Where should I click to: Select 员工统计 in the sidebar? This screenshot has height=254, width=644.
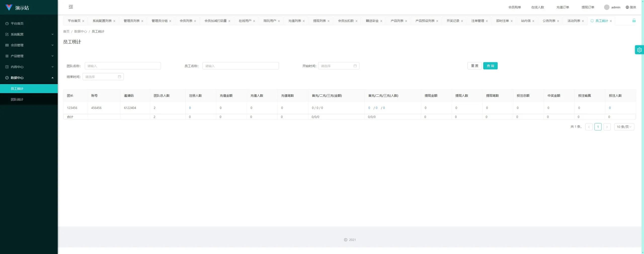(29, 88)
